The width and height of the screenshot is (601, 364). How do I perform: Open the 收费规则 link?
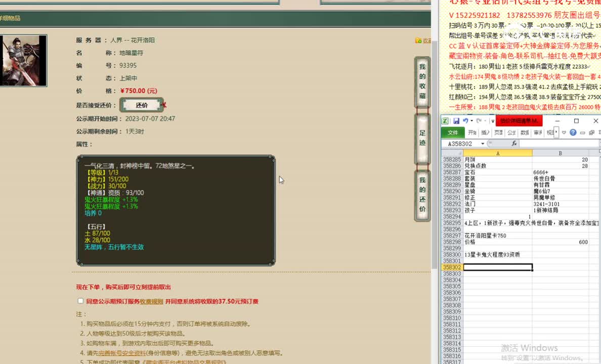(x=152, y=301)
